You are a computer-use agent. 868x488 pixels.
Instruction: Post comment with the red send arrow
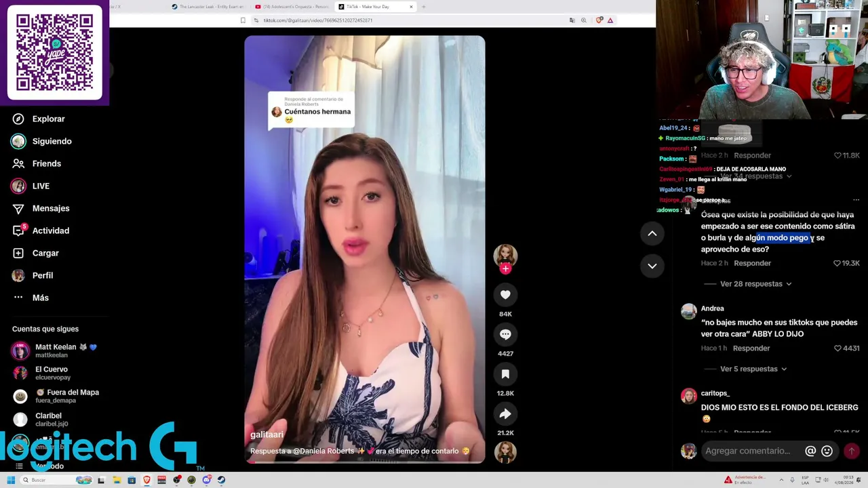coord(852,451)
